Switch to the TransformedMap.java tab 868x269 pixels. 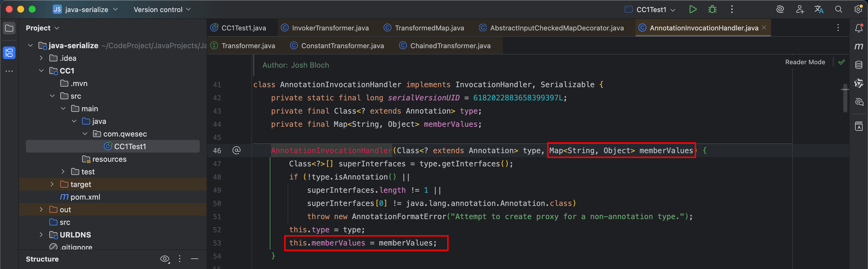pyautogui.click(x=429, y=28)
